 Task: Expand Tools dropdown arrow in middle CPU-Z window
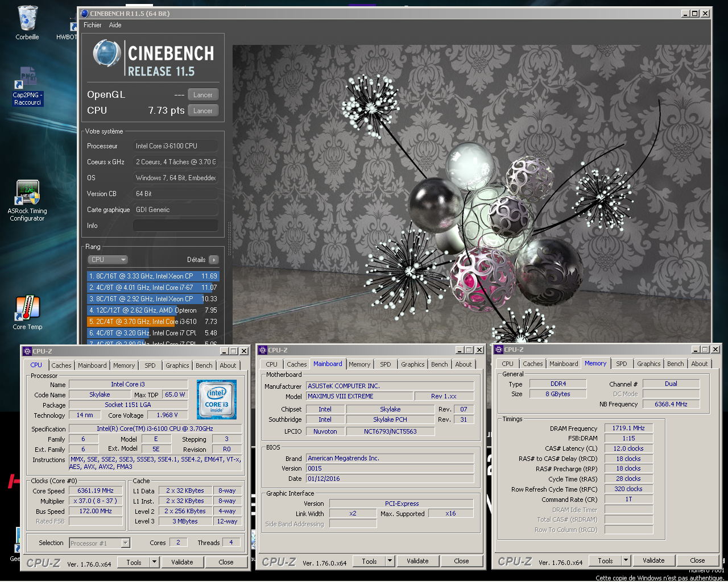pos(390,561)
